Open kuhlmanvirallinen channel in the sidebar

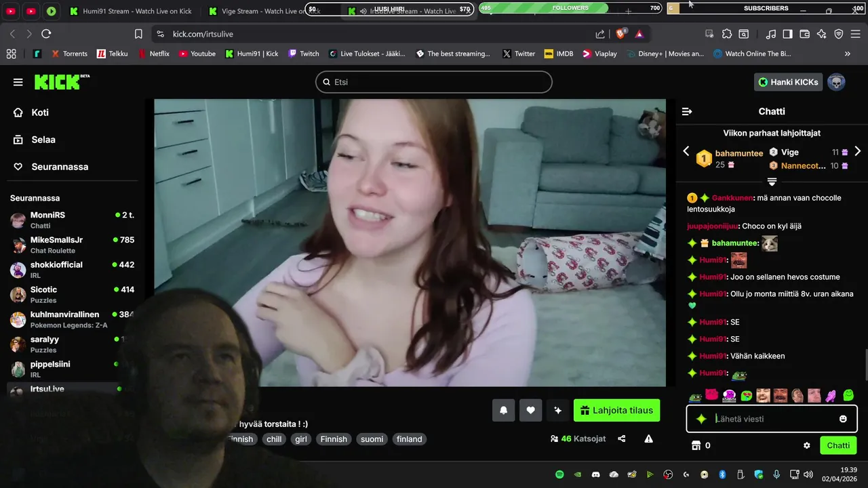72,319
